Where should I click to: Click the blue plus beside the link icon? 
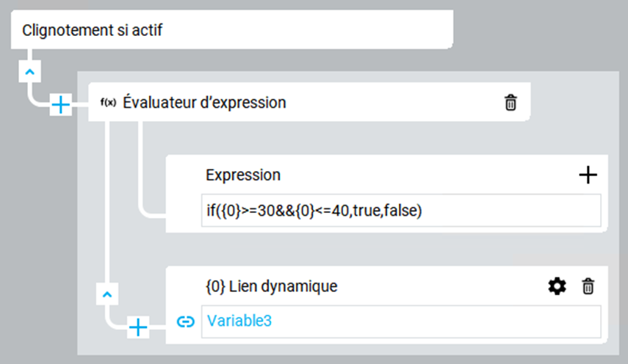(x=138, y=327)
